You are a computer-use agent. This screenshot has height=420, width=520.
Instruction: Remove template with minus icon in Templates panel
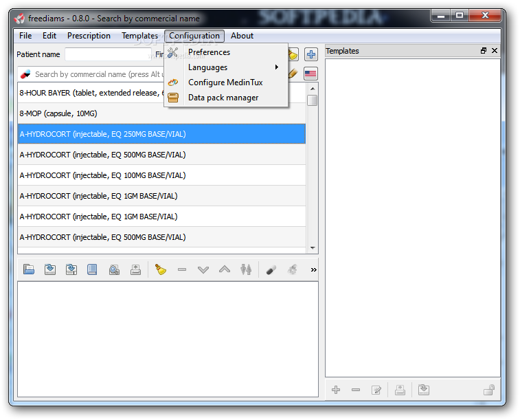(356, 390)
